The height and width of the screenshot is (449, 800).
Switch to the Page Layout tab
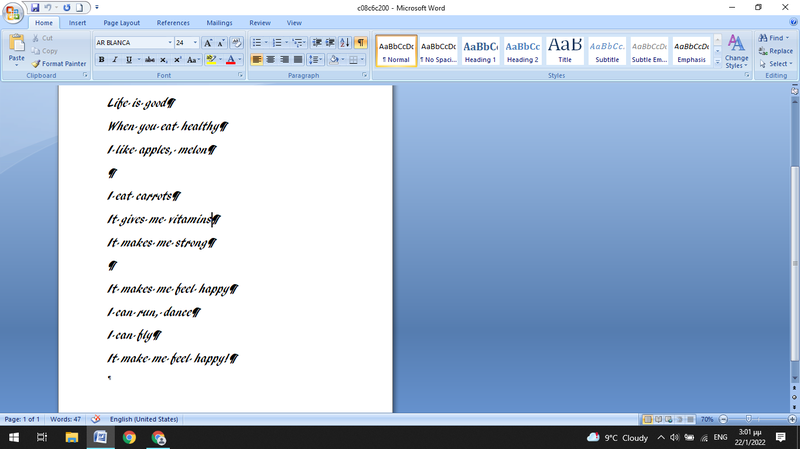122,22
